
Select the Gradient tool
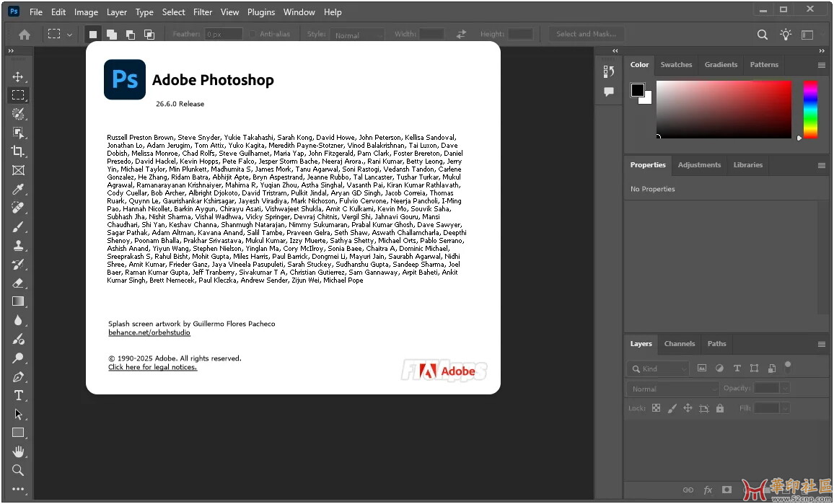click(x=18, y=301)
